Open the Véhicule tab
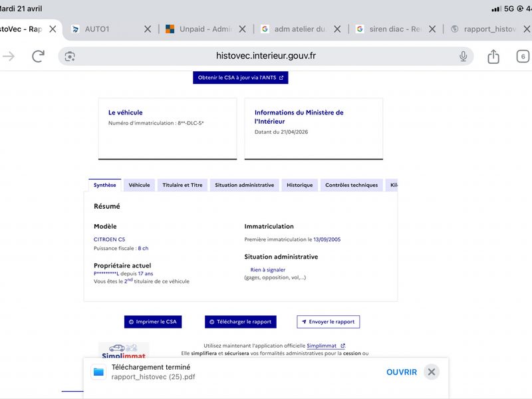 click(x=139, y=185)
